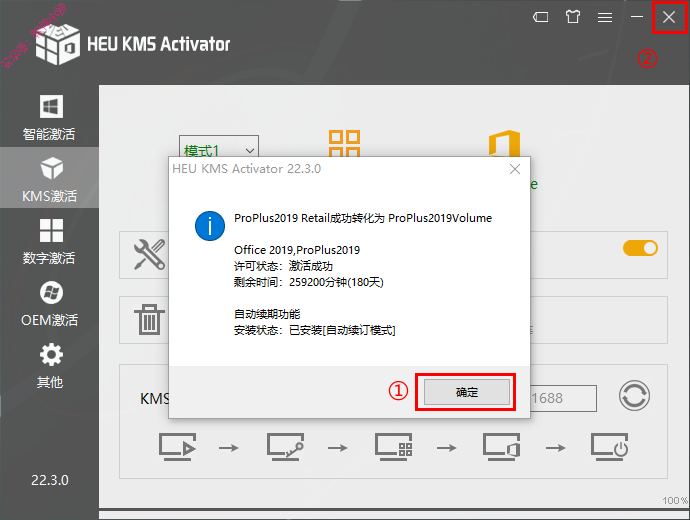Click the text 已安装[自动续订模式]

coord(342,330)
